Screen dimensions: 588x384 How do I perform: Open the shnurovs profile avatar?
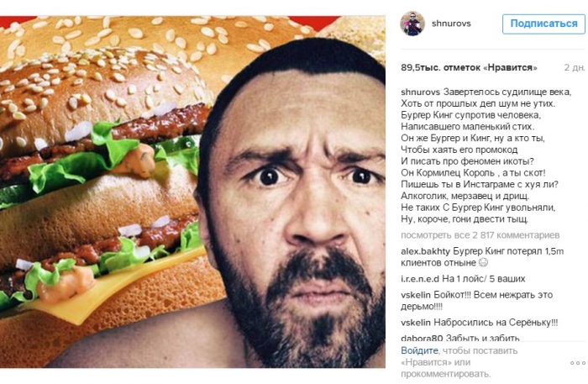click(412, 24)
